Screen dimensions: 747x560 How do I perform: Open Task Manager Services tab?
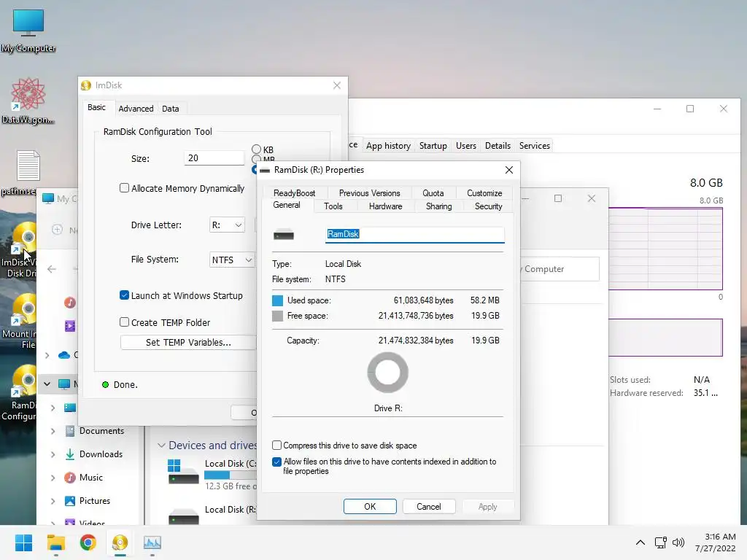[534, 146]
